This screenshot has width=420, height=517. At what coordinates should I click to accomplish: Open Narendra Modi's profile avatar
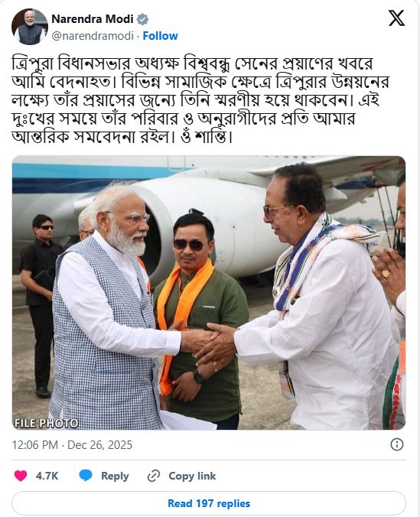point(29,27)
